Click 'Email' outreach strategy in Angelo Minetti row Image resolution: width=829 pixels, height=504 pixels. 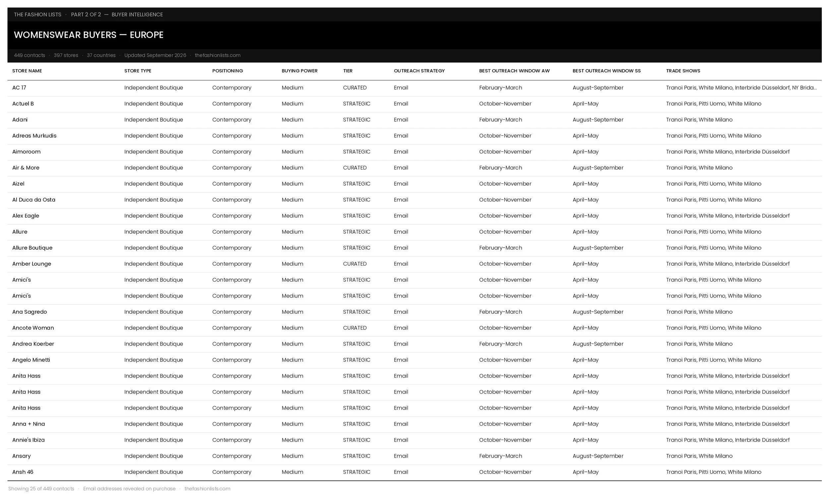click(401, 360)
